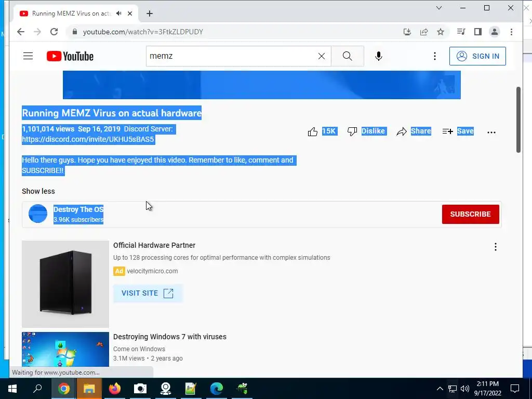This screenshot has width=532, height=399.
Task: Toggle the browser side panel icon
Action: click(x=478, y=32)
